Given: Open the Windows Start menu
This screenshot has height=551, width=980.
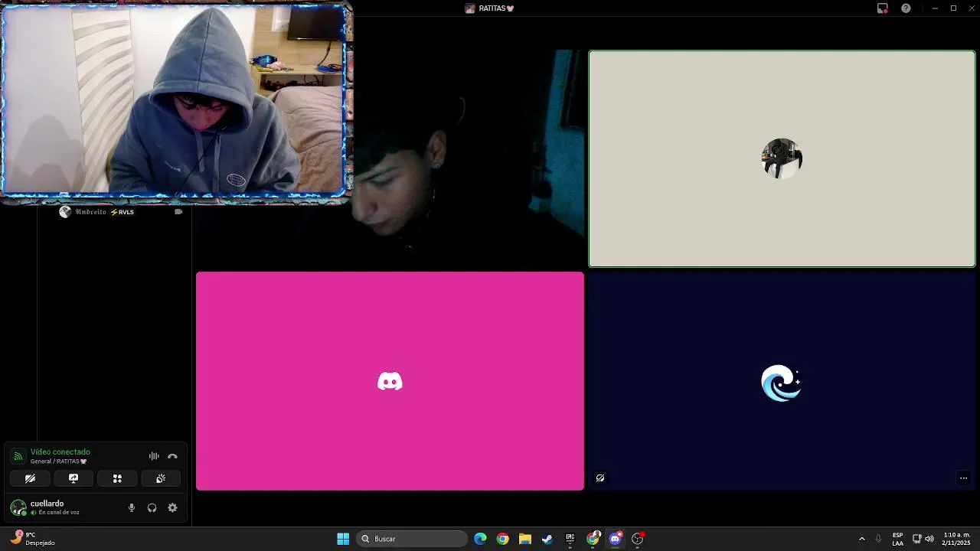Looking at the screenshot, I should point(343,539).
